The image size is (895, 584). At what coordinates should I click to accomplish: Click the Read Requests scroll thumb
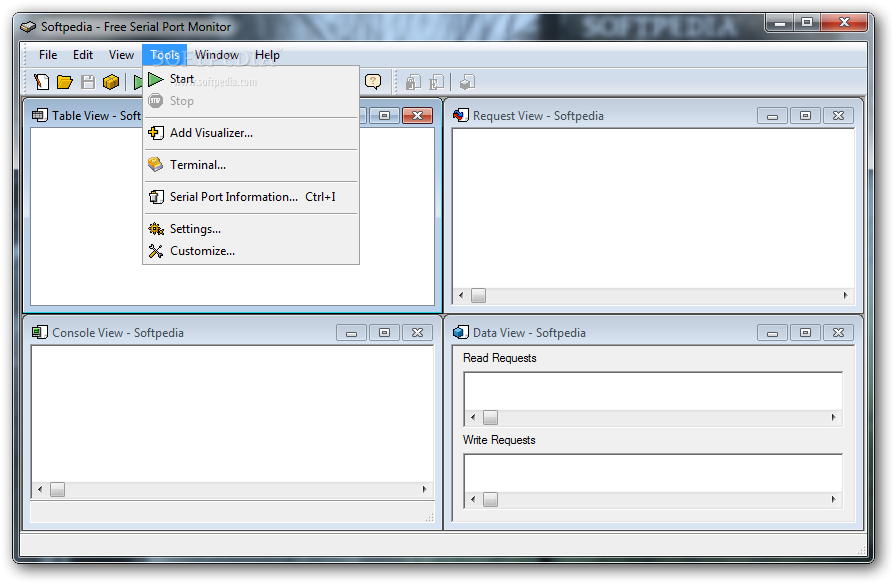490,417
